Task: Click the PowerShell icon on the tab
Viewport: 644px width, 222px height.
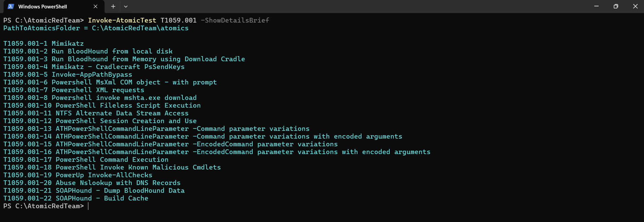Action: [11, 6]
